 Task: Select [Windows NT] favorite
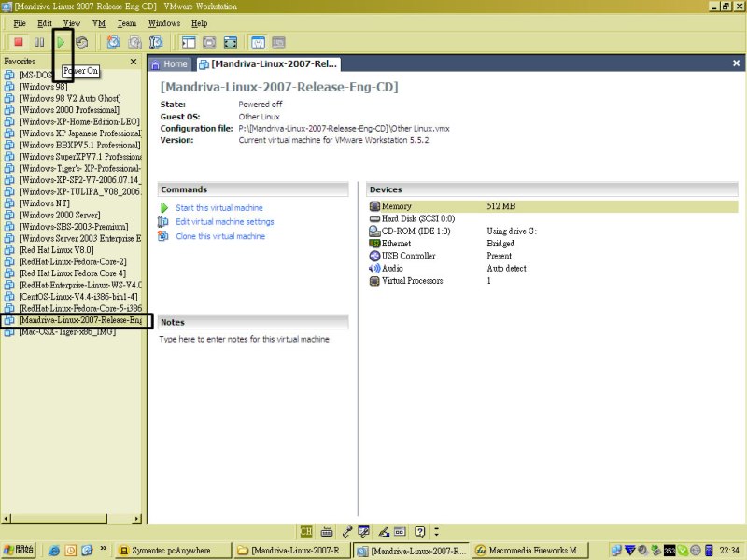click(x=44, y=203)
